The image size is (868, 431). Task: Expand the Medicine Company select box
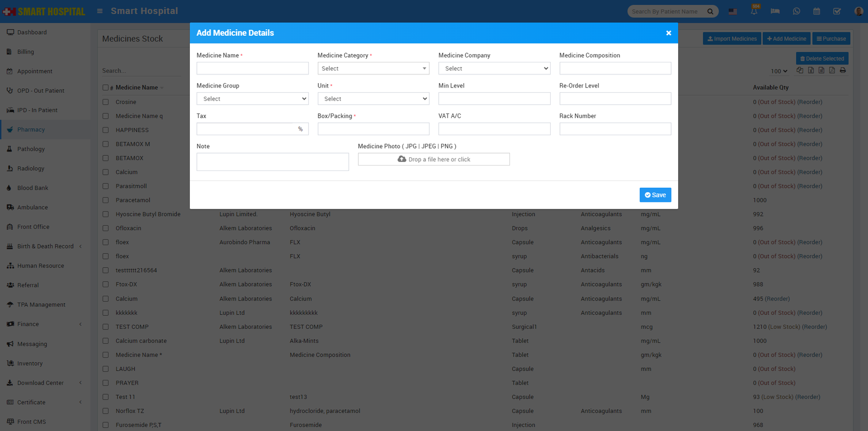click(494, 68)
